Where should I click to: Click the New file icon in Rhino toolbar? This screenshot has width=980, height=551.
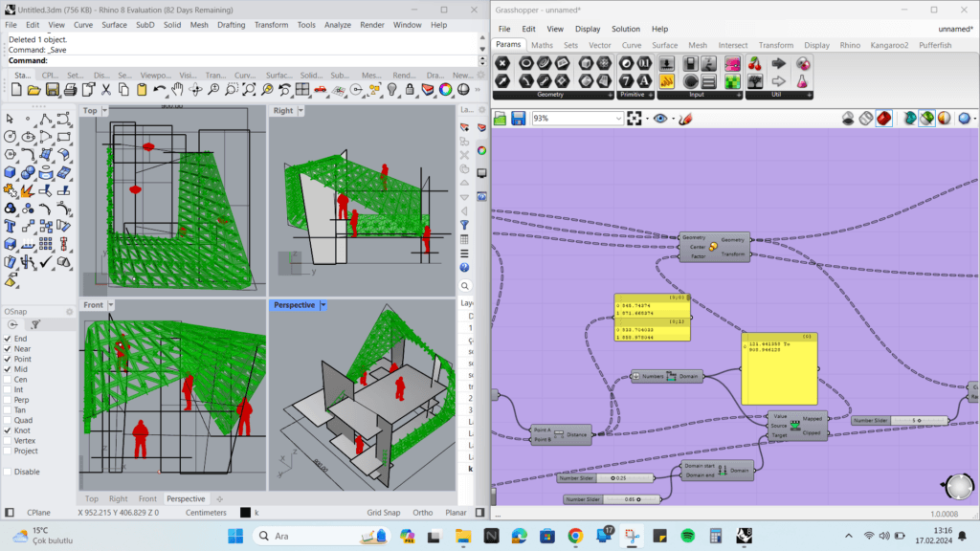tap(16, 90)
